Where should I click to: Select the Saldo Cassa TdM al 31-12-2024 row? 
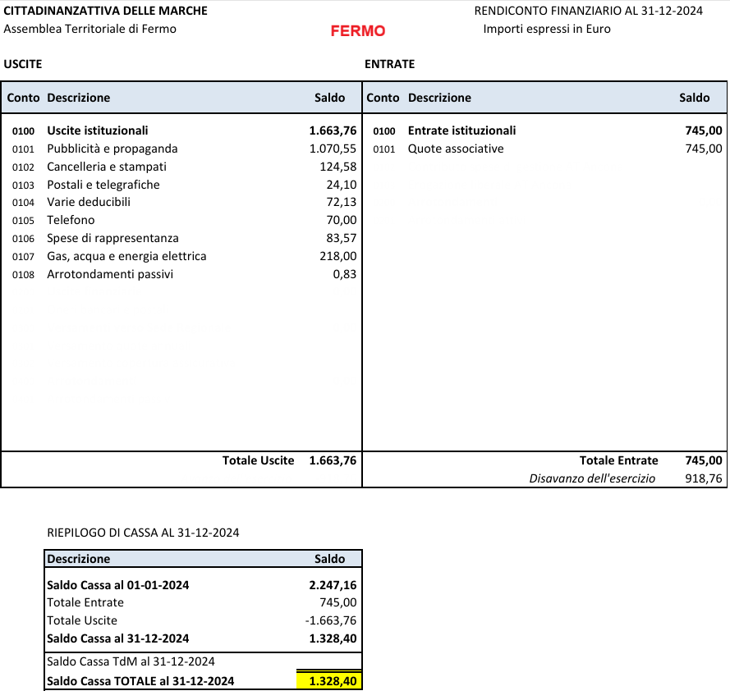pyautogui.click(x=131, y=661)
